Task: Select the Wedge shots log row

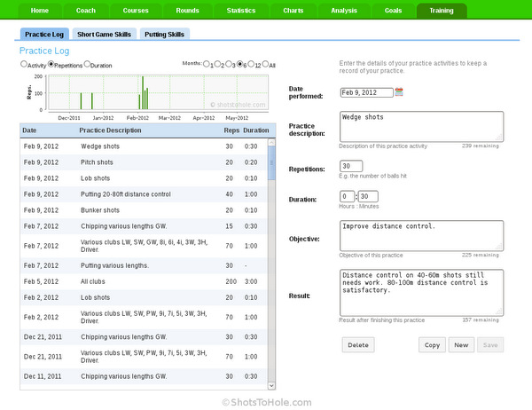Action: pos(144,146)
